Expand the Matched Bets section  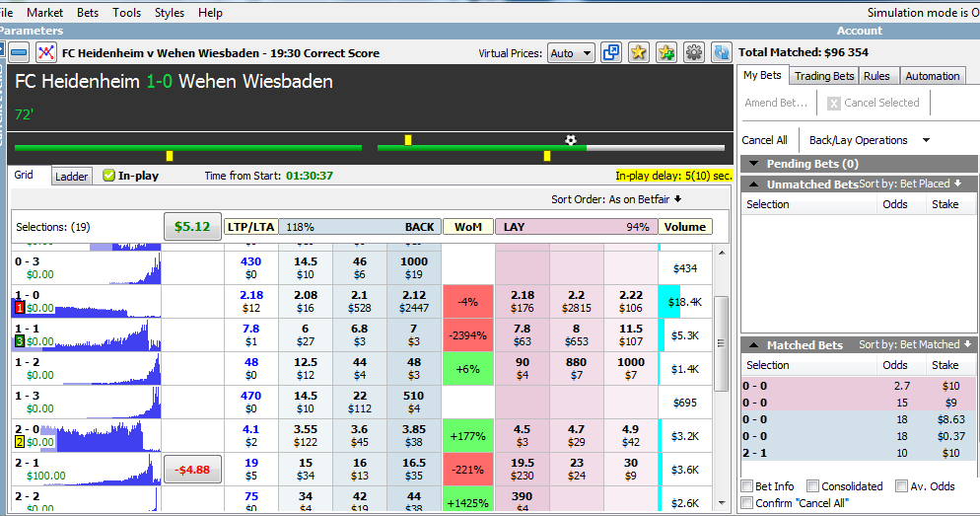[754, 344]
